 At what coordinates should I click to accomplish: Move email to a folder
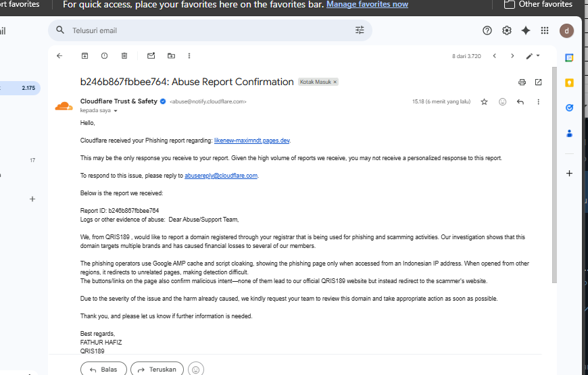(171, 56)
